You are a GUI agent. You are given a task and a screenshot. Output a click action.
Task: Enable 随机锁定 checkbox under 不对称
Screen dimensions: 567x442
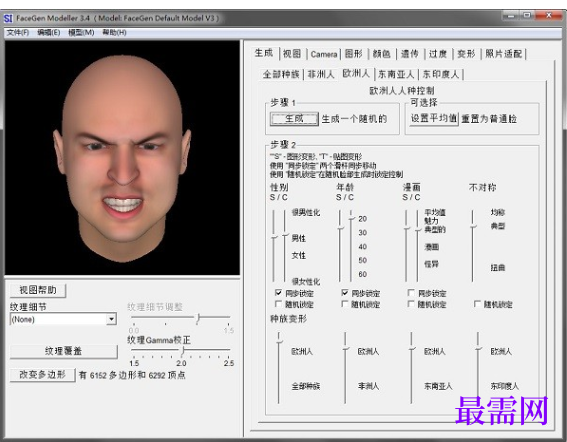(477, 304)
